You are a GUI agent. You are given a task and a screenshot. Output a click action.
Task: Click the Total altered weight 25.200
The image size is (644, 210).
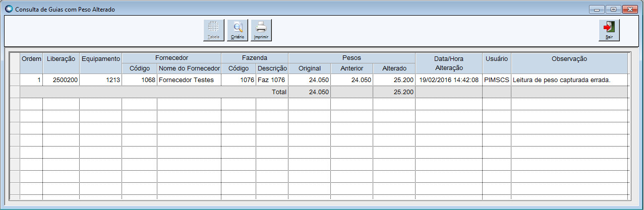tap(394, 92)
